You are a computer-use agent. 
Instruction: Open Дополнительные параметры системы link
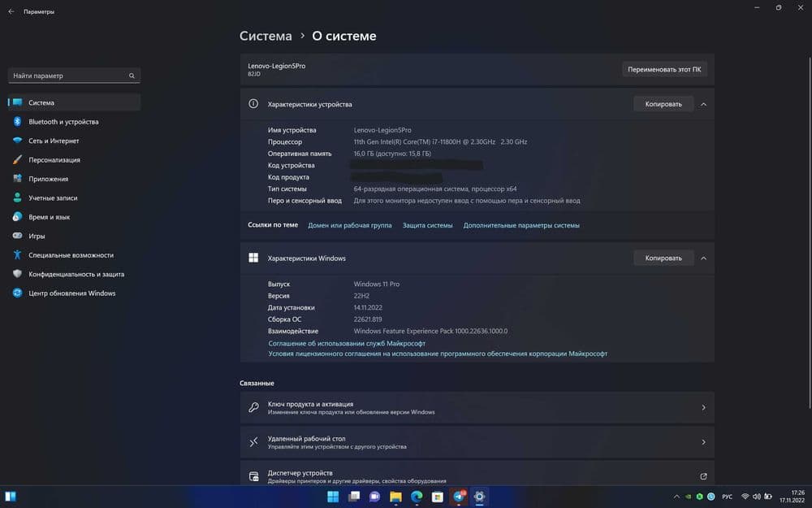(521, 225)
